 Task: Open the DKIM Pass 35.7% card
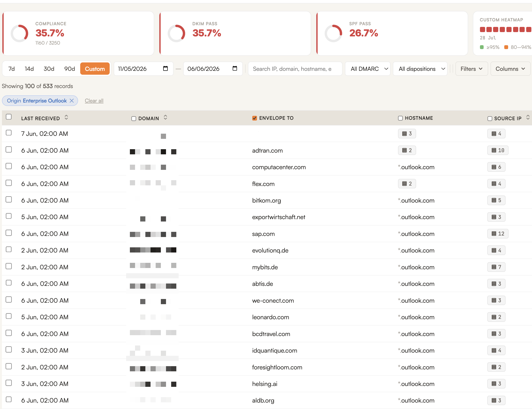(x=235, y=33)
